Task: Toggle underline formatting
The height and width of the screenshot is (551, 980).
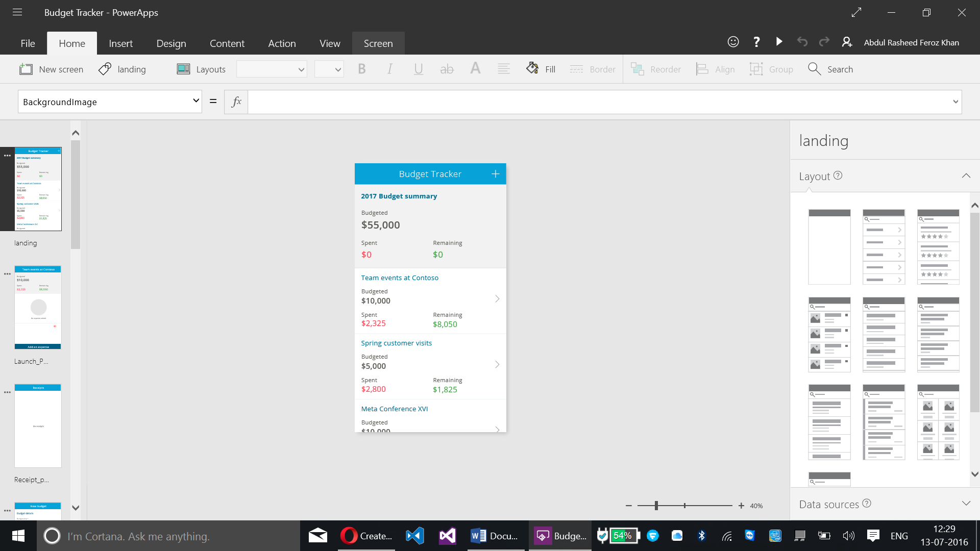Action: [419, 69]
